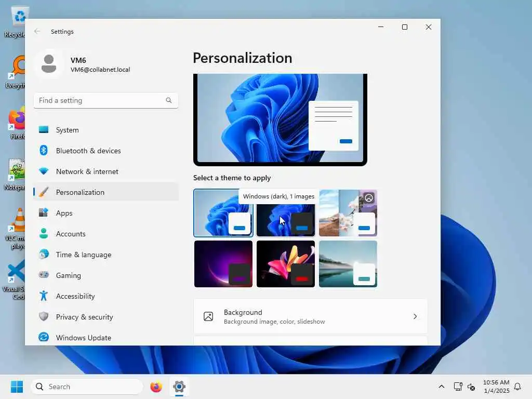Click the Network wifi icon in sidebar
Viewport: 532px width, 399px height.
(44, 171)
